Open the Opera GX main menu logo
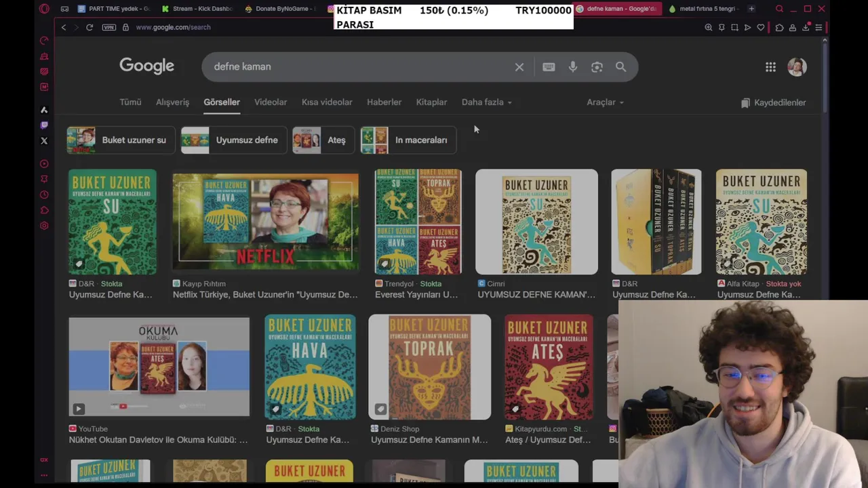This screenshot has height=488, width=868. [x=44, y=9]
